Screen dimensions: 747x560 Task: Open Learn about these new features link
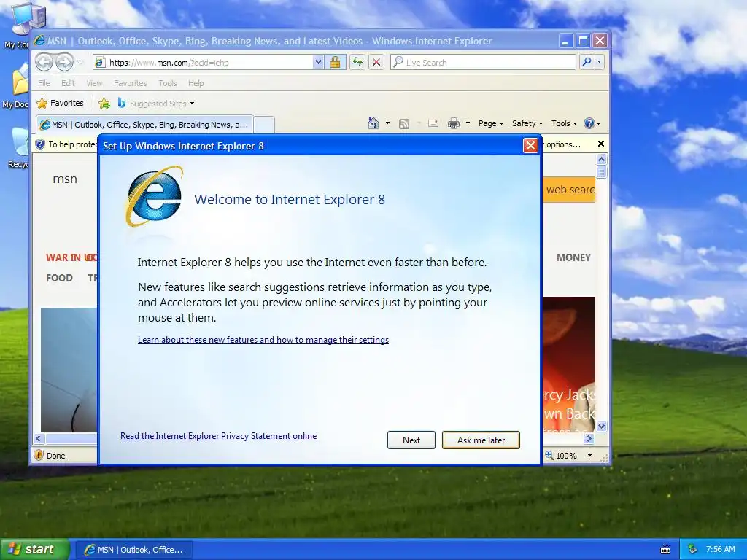click(263, 340)
